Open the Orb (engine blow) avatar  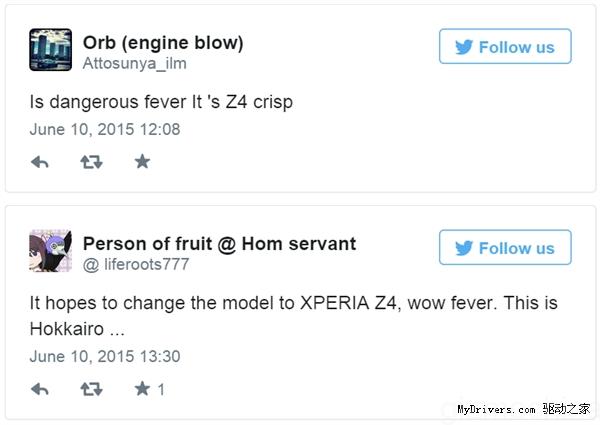click(x=50, y=49)
